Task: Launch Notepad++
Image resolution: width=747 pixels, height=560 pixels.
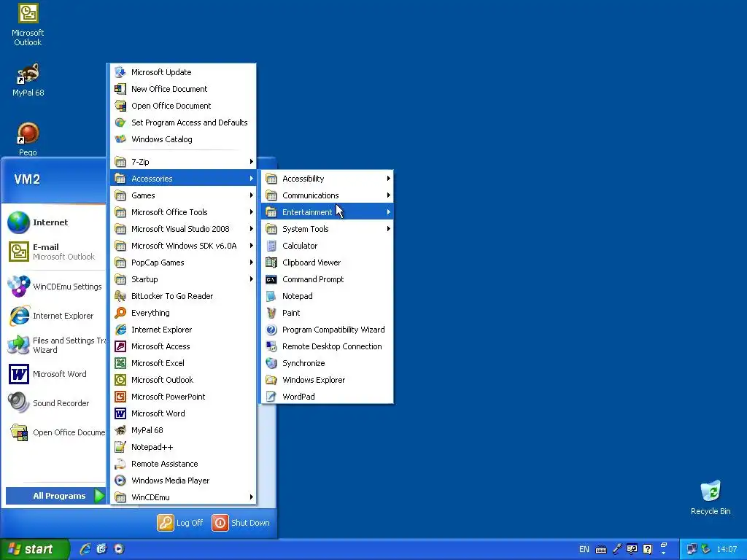Action: (183, 447)
